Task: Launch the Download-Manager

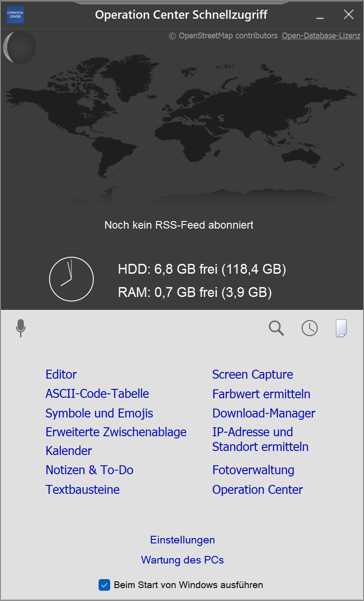Action: (x=264, y=413)
